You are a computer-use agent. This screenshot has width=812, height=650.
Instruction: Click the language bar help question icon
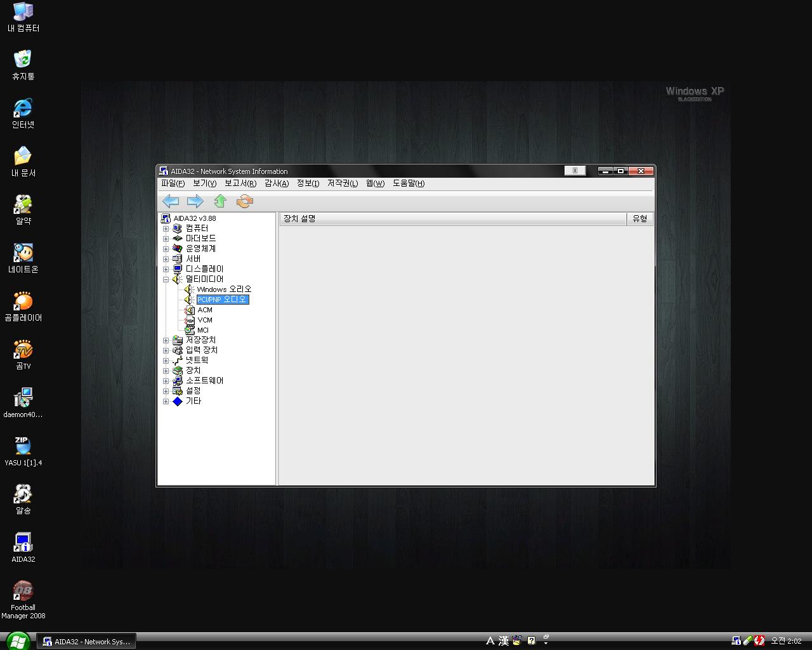(x=532, y=641)
